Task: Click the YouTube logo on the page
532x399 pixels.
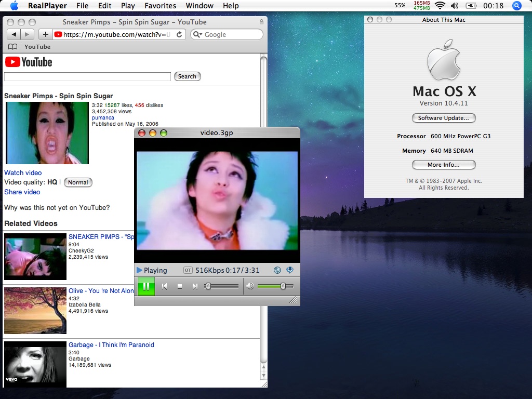Action: coord(29,62)
